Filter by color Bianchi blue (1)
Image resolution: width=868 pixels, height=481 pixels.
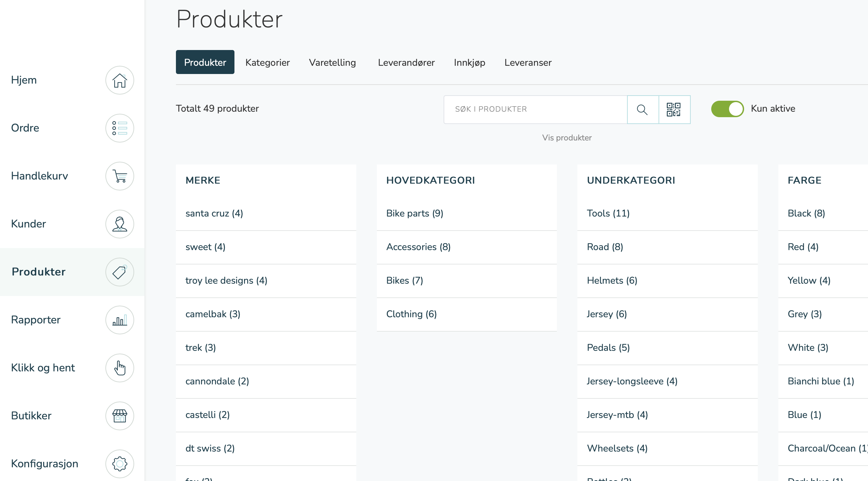(x=823, y=381)
